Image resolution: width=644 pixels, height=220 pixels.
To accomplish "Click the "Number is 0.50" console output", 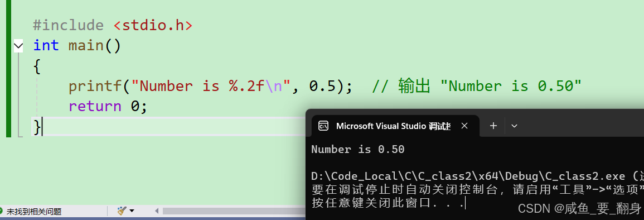I will pyautogui.click(x=358, y=149).
